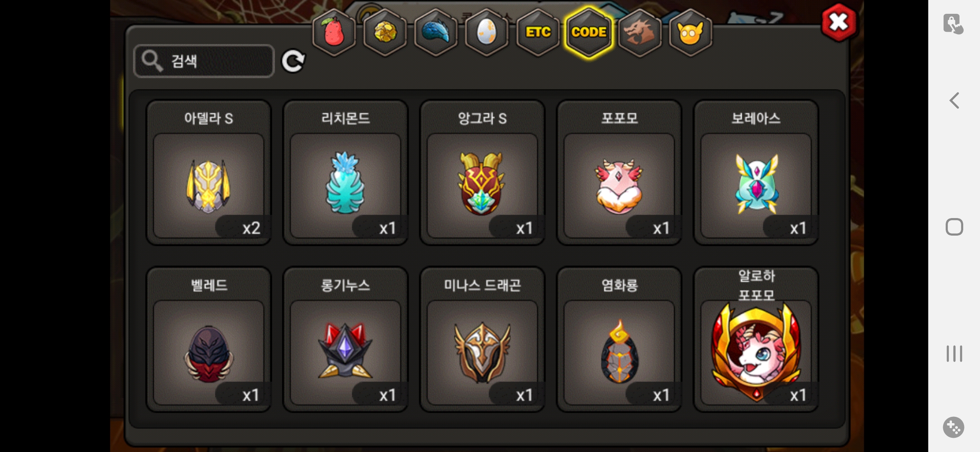Tap the 보레아스 egg item
The width and height of the screenshot is (980, 452).
(x=756, y=172)
